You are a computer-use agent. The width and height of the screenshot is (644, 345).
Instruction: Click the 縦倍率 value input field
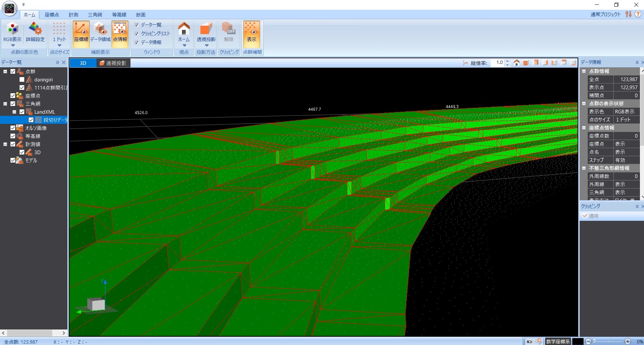[497, 63]
